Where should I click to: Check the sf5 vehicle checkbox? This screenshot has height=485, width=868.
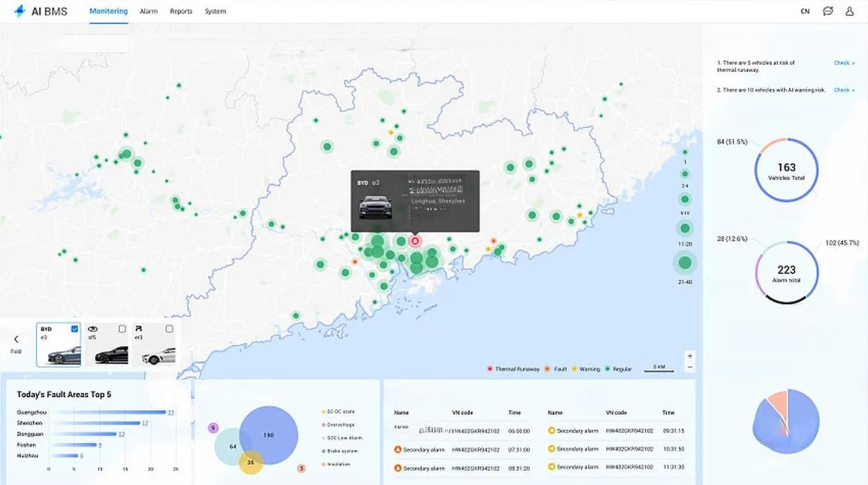(x=122, y=329)
